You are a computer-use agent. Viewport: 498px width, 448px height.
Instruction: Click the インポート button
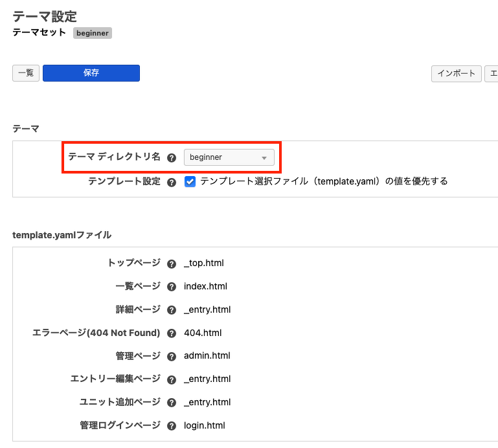tap(457, 74)
